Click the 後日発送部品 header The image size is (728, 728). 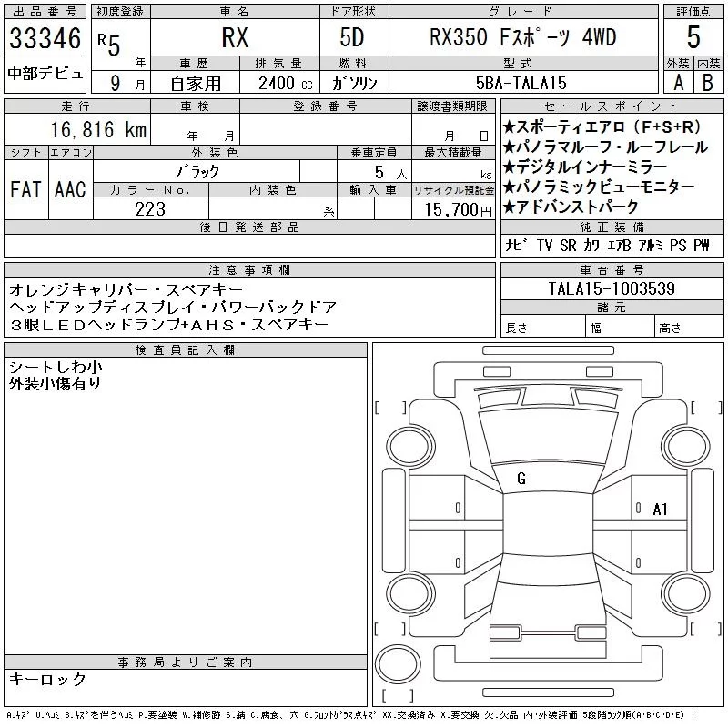[x=249, y=227]
